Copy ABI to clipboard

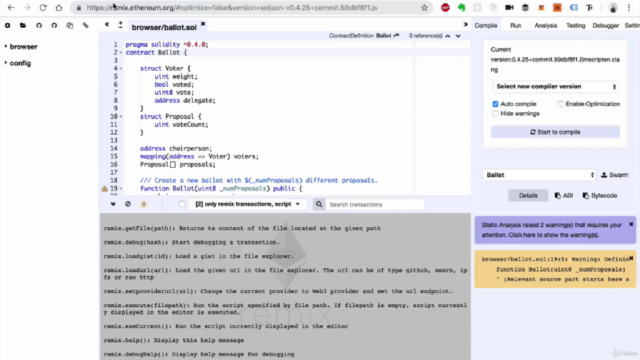click(x=564, y=196)
